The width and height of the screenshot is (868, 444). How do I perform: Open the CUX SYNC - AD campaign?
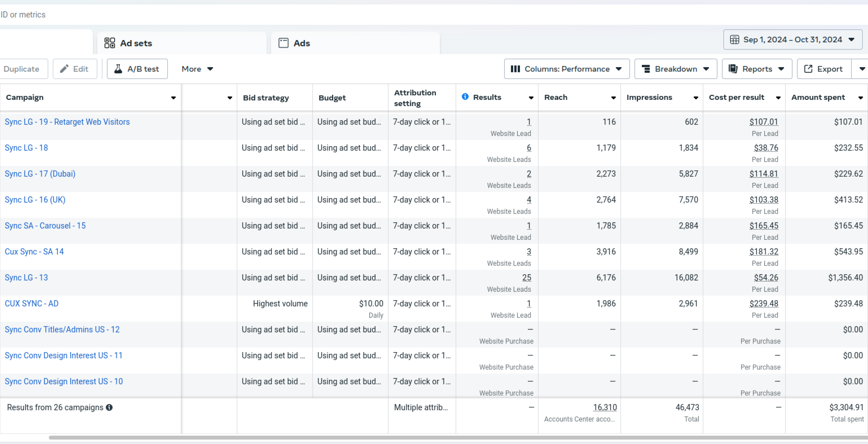click(x=32, y=304)
